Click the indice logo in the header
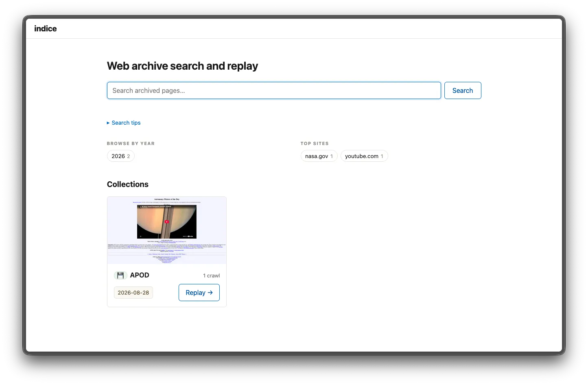This screenshot has width=588, height=385. point(45,29)
